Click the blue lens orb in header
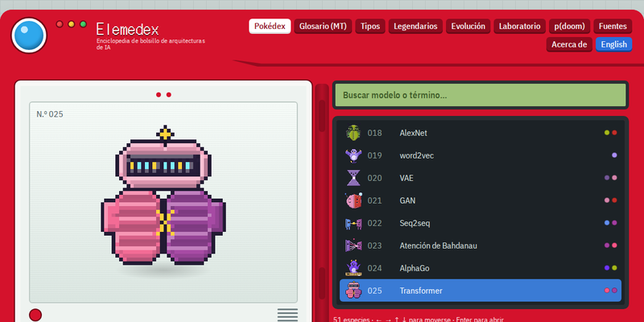This screenshot has height=322, width=644. point(29,35)
